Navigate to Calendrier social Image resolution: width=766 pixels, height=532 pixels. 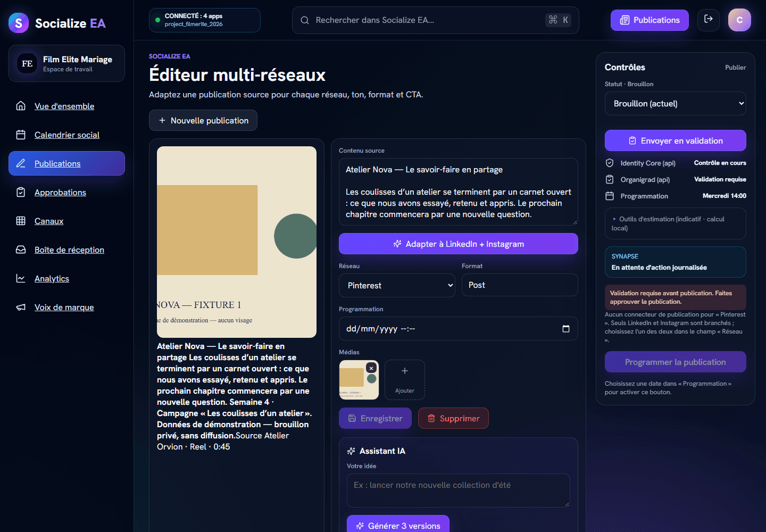coord(66,135)
